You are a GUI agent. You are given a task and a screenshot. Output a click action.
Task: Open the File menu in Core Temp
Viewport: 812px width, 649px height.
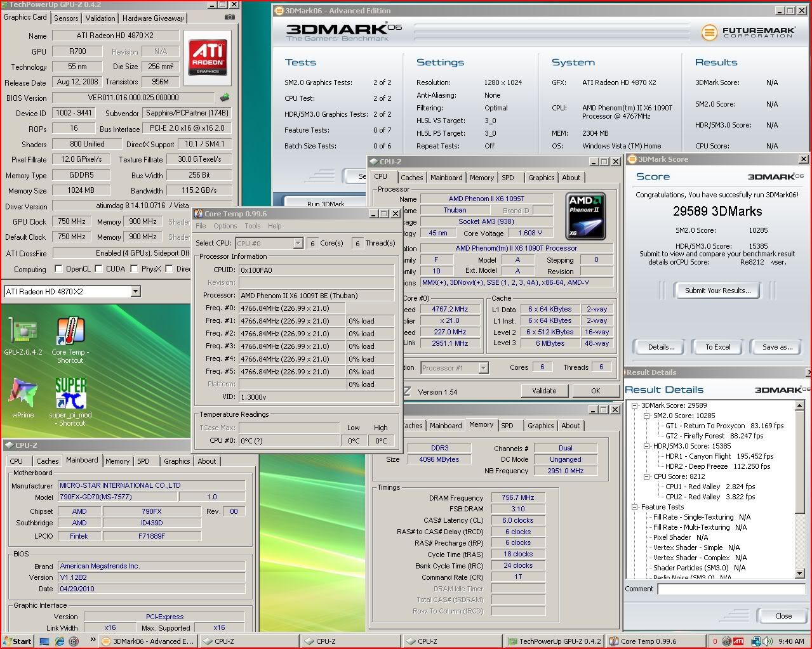click(201, 226)
